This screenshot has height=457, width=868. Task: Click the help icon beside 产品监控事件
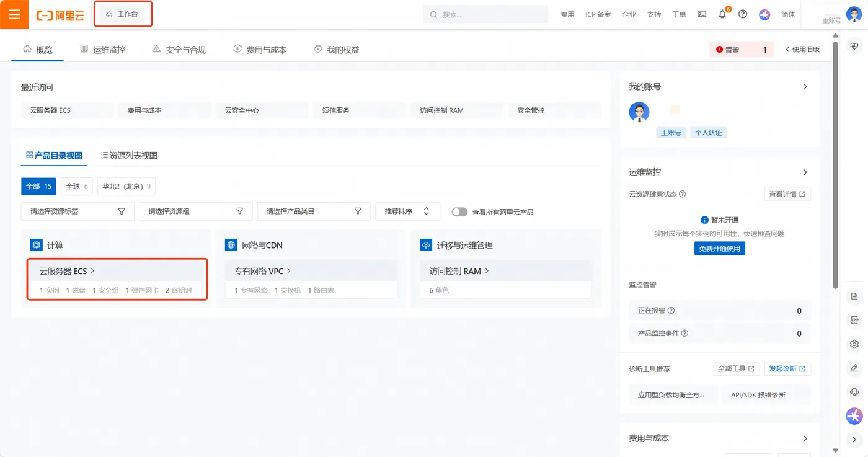tap(684, 334)
